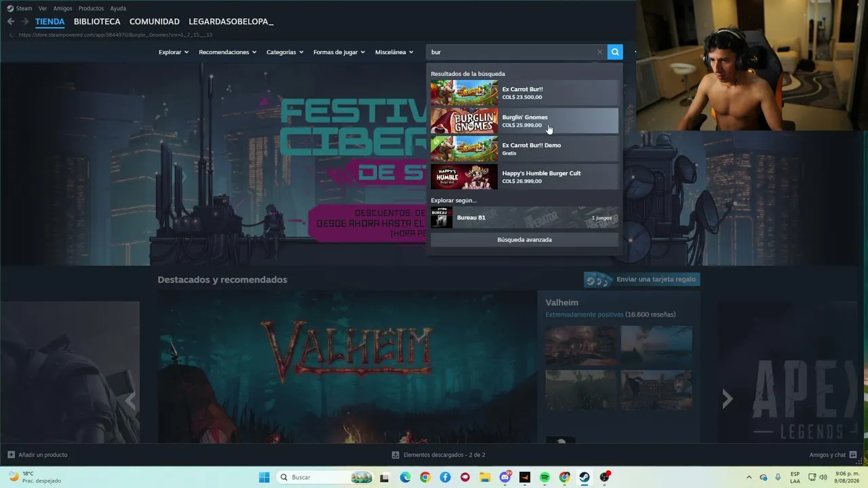
Task: Open Discord from the taskbar
Action: pos(505,477)
